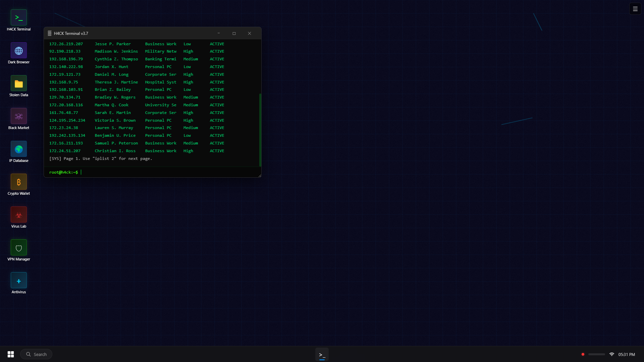
Task: Open the Stolen Data folder
Action: [18, 83]
